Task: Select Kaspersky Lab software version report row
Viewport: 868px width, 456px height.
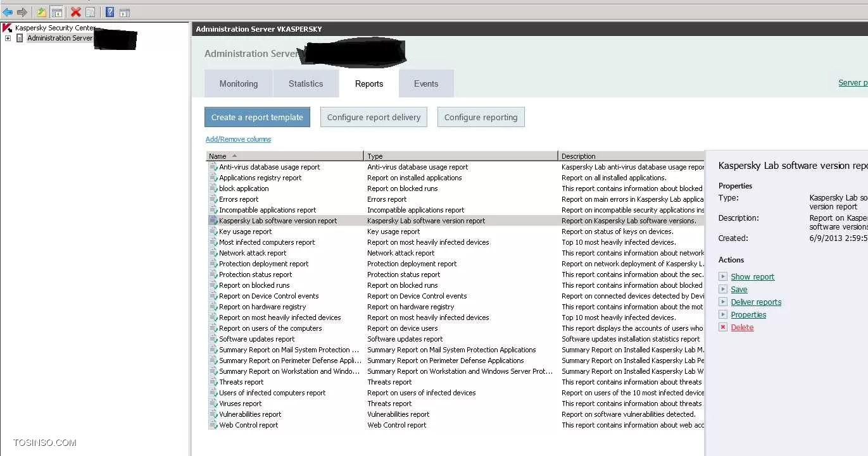Action: tap(456, 221)
